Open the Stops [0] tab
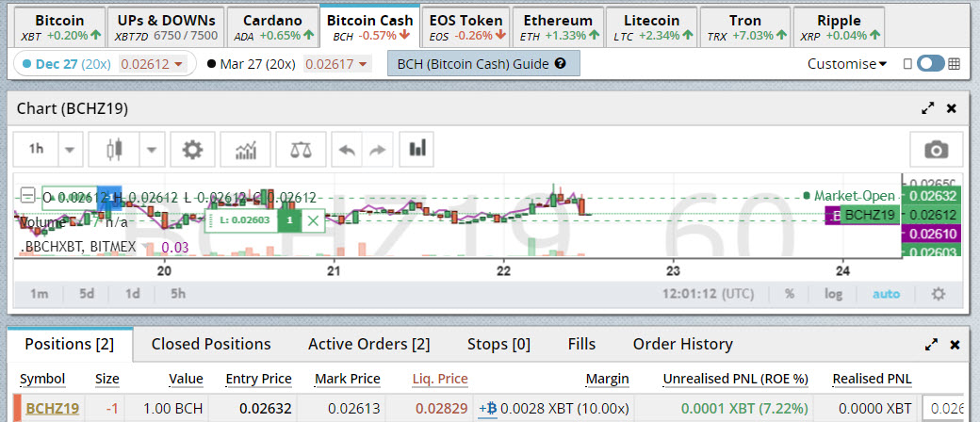 click(498, 345)
